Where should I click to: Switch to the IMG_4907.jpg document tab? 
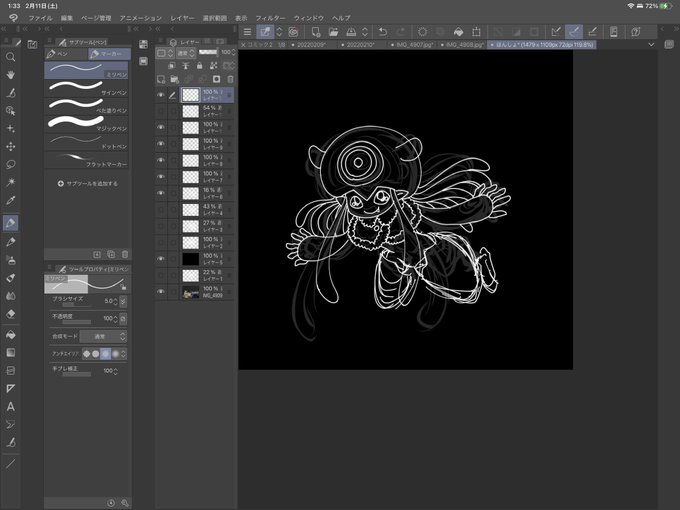[414, 45]
